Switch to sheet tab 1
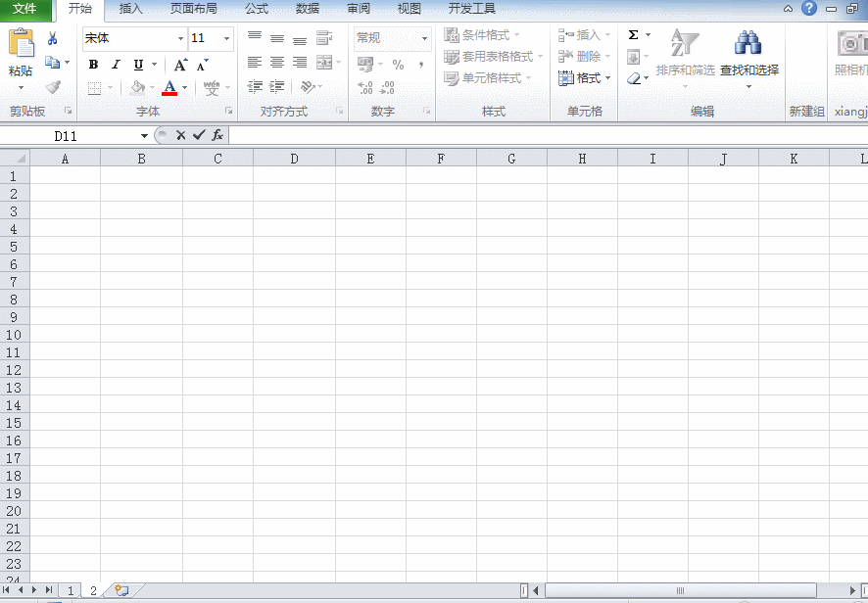Screen dimensions: 868x603 coord(71,590)
